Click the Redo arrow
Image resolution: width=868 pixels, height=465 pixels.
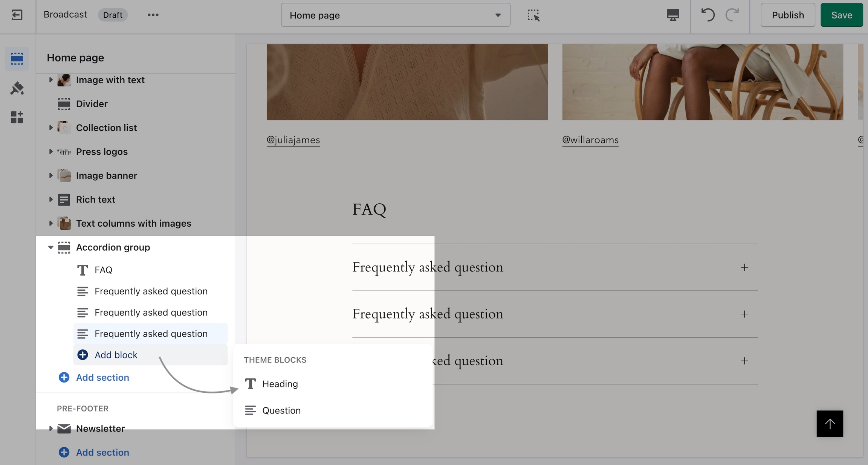pyautogui.click(x=732, y=15)
